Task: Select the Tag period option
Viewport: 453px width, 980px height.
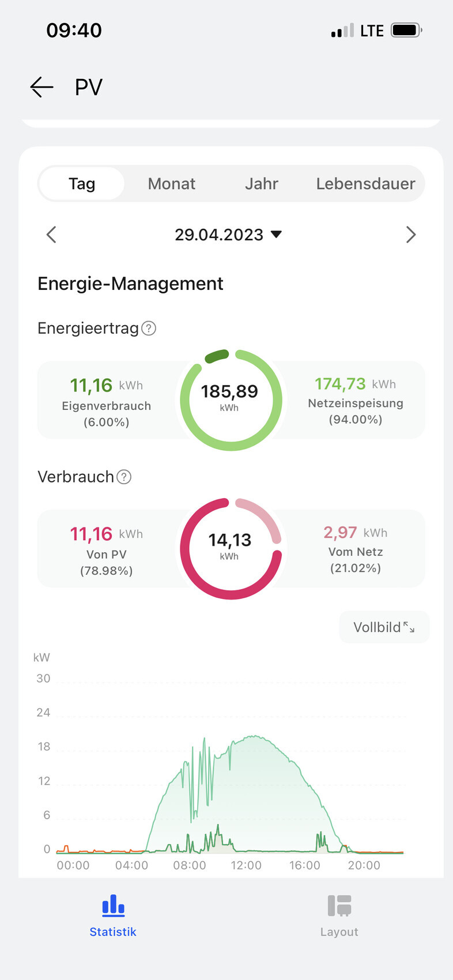Action: pyautogui.click(x=82, y=184)
